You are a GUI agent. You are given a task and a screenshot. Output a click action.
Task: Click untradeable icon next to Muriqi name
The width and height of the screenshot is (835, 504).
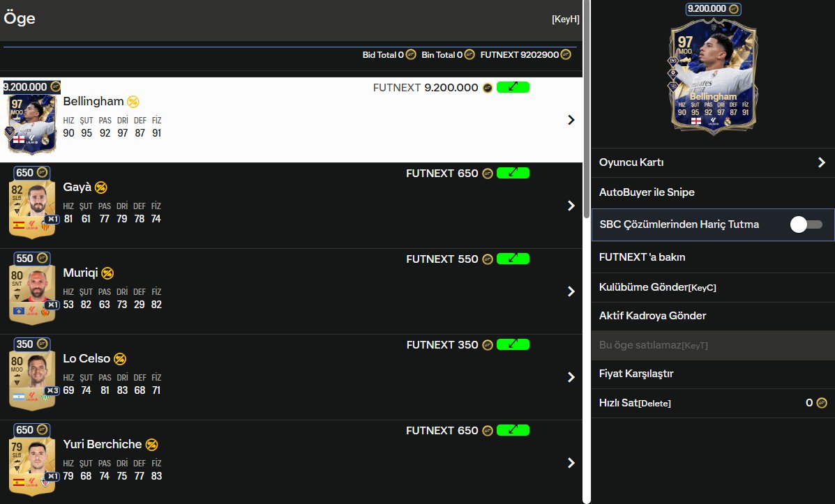tap(107, 273)
